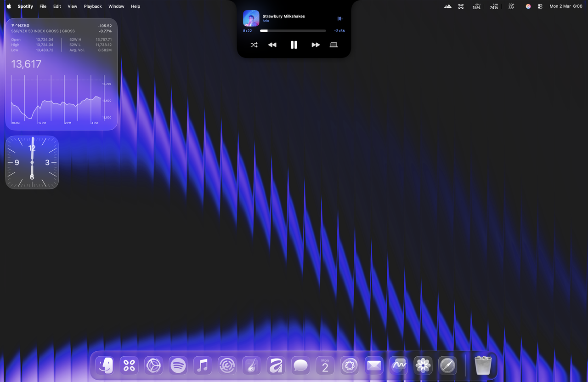Open the Spotify app menu
The width and height of the screenshot is (588, 382).
[25, 6]
